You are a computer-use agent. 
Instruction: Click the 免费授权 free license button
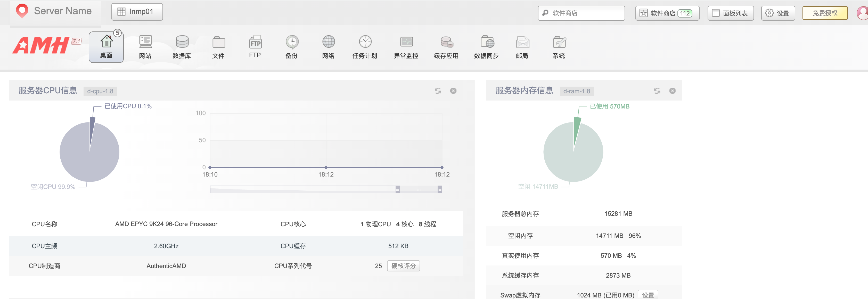coord(825,13)
